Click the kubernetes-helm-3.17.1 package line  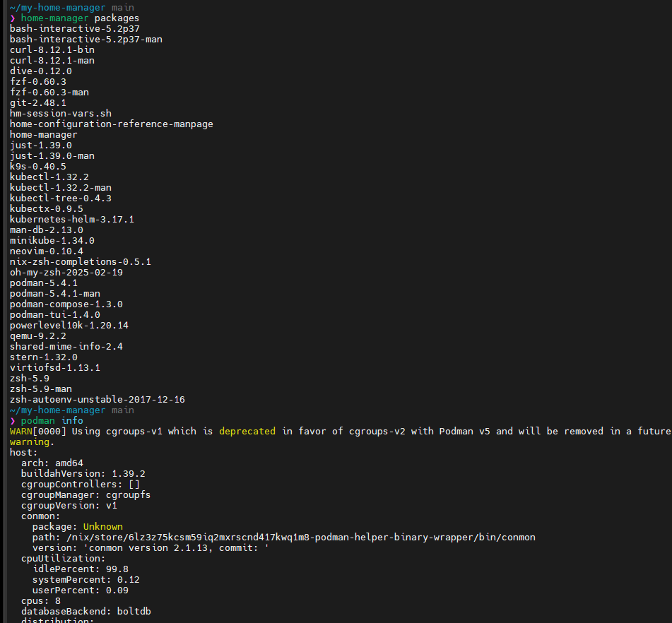click(72, 220)
